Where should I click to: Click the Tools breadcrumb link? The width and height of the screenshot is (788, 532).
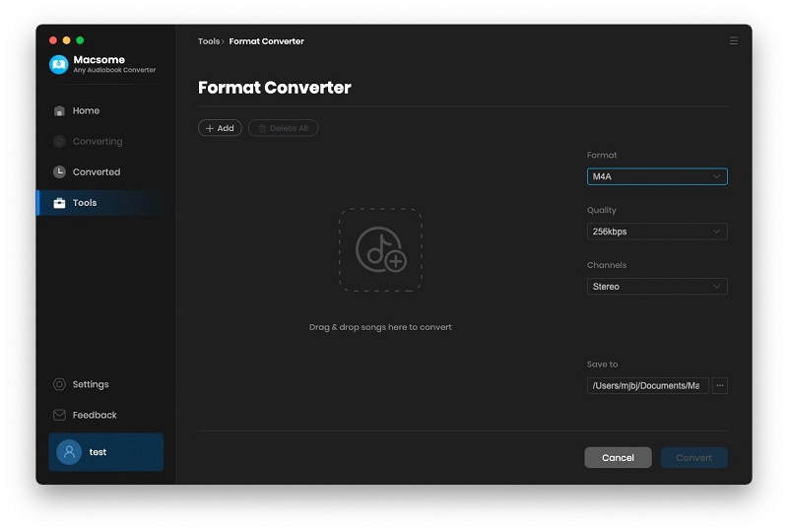click(x=209, y=41)
